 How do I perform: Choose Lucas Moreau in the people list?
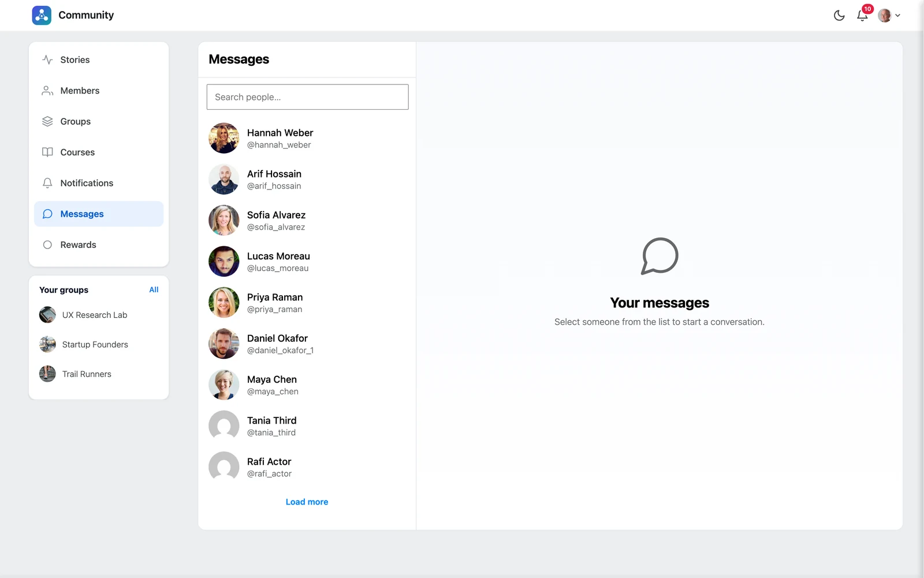pyautogui.click(x=307, y=261)
